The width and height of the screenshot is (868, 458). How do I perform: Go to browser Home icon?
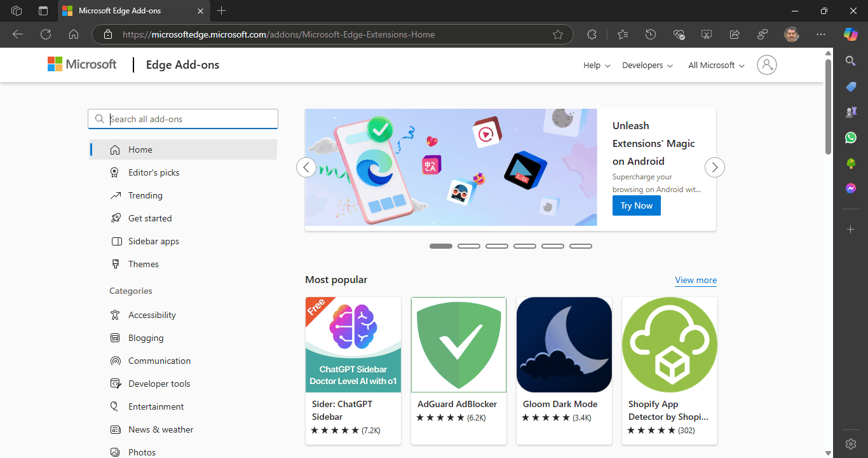pos(74,34)
